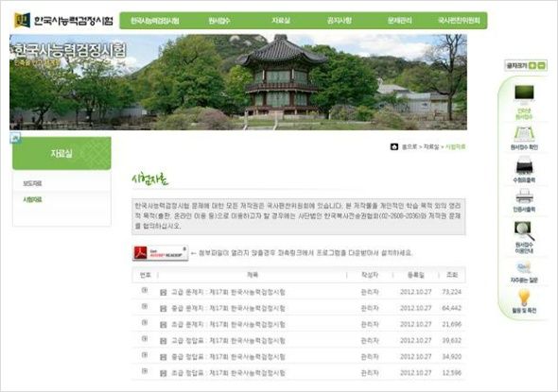Click the file icon beside 초급 정답표
The width and height of the screenshot is (558, 392).
click(x=163, y=373)
